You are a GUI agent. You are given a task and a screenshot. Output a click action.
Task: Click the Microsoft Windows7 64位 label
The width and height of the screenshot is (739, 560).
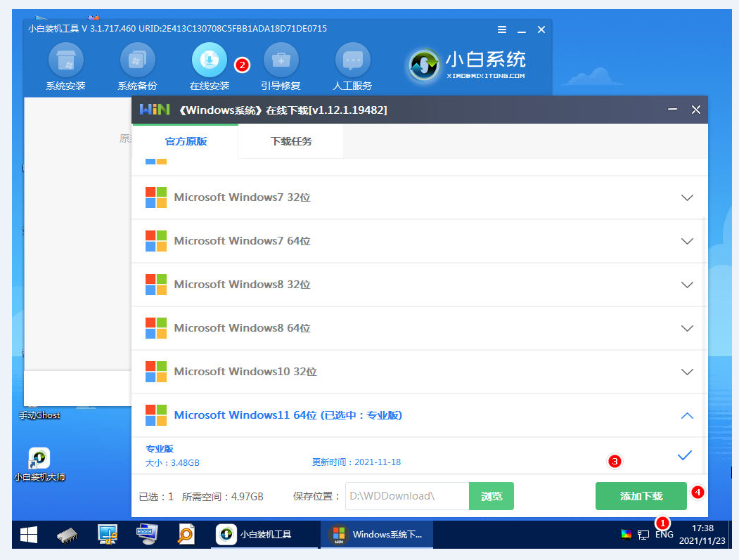pos(243,241)
